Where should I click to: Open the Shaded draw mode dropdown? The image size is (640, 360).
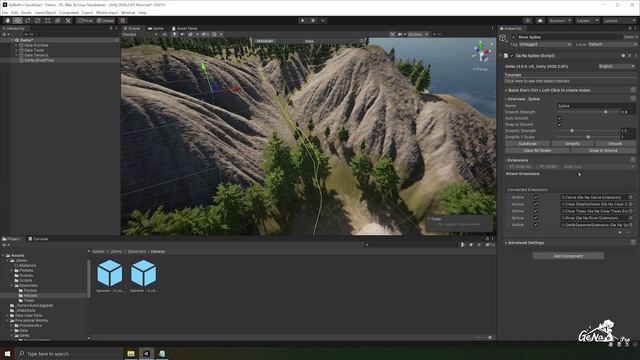(x=140, y=34)
